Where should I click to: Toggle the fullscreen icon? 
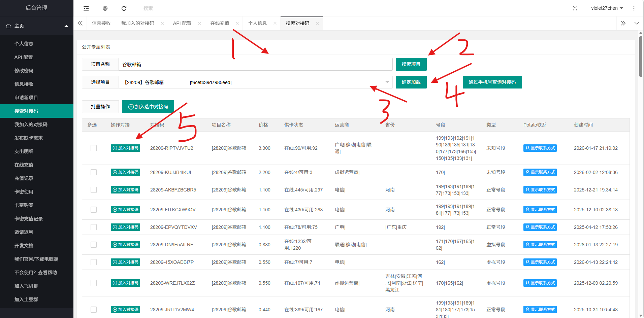tap(575, 8)
